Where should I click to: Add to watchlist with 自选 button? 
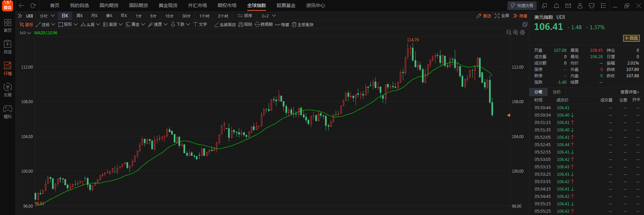pos(631,38)
